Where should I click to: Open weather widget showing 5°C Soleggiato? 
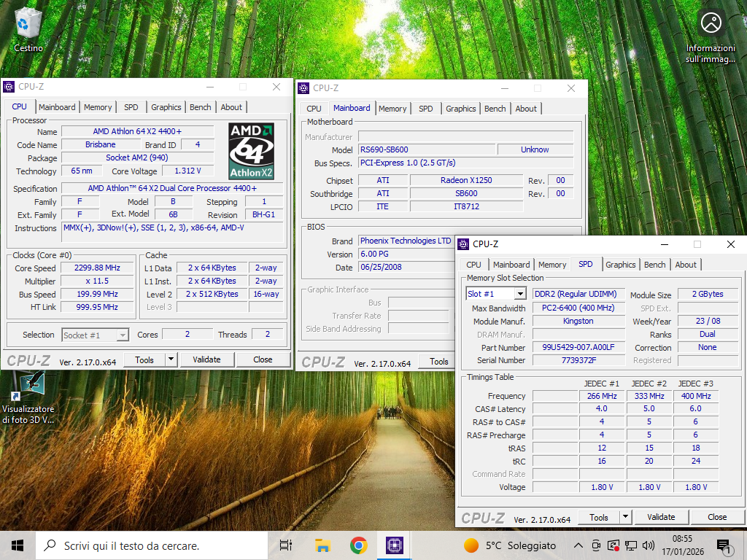(510, 545)
